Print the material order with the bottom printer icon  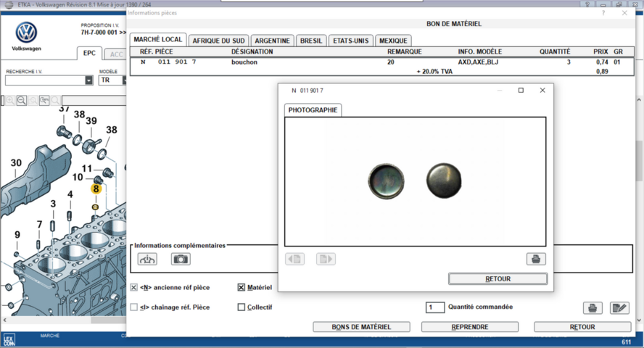click(593, 308)
